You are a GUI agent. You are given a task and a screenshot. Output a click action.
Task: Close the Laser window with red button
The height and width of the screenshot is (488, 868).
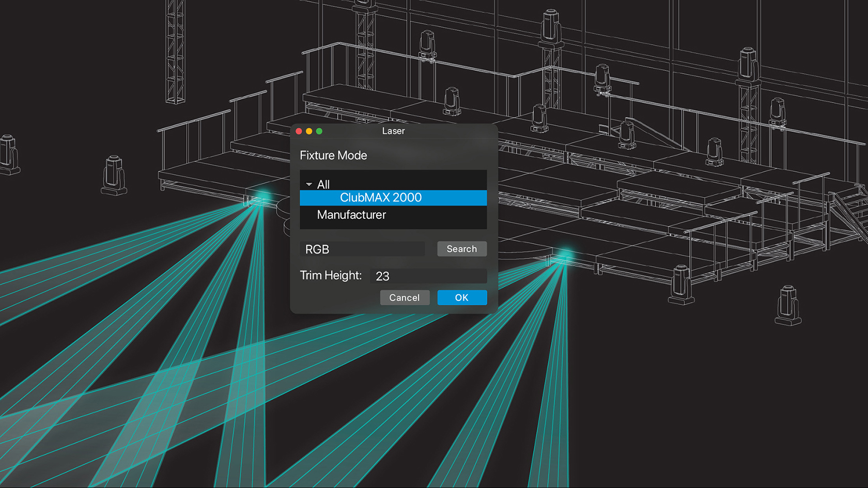pyautogui.click(x=299, y=131)
